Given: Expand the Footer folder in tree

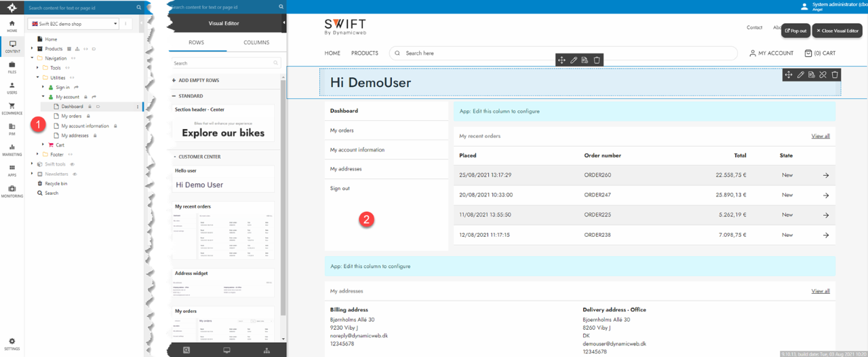Looking at the screenshot, I should pyautogui.click(x=37, y=155).
